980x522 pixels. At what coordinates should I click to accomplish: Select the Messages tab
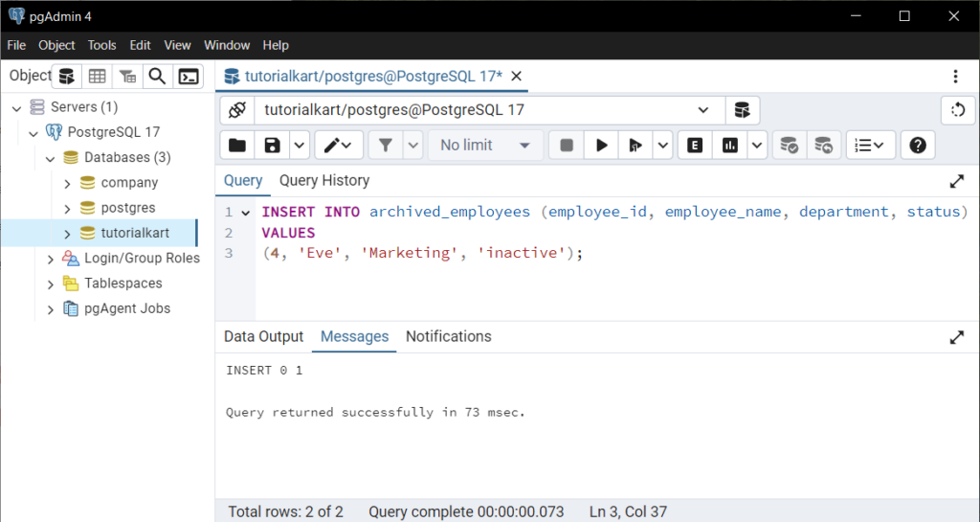click(354, 336)
